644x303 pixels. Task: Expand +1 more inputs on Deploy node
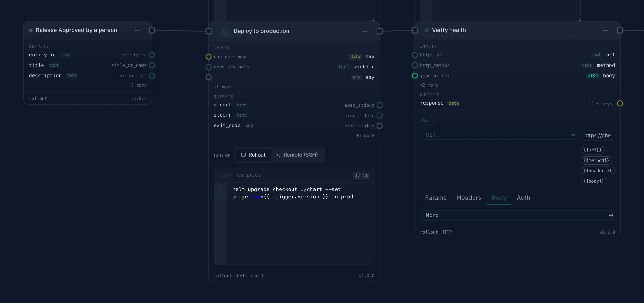click(223, 87)
